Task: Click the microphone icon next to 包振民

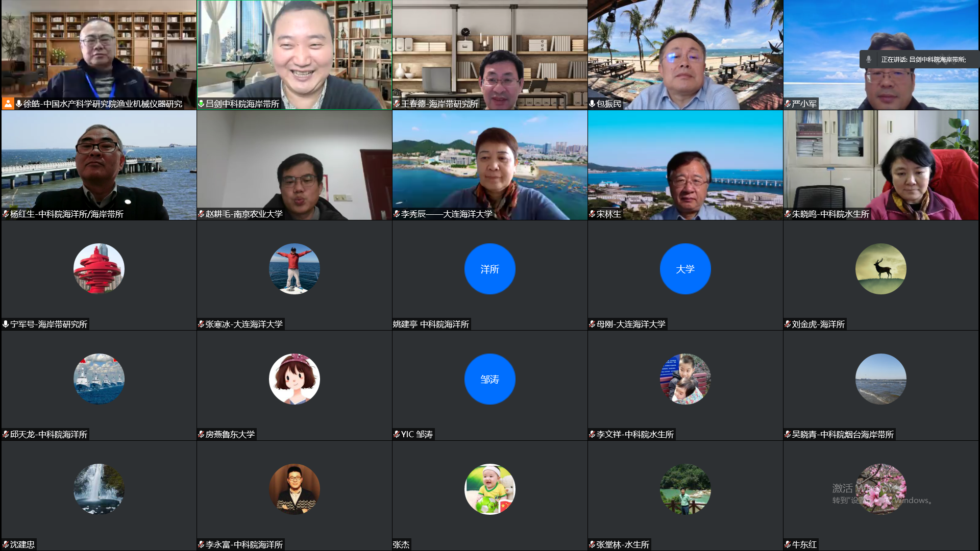Action: (x=592, y=104)
